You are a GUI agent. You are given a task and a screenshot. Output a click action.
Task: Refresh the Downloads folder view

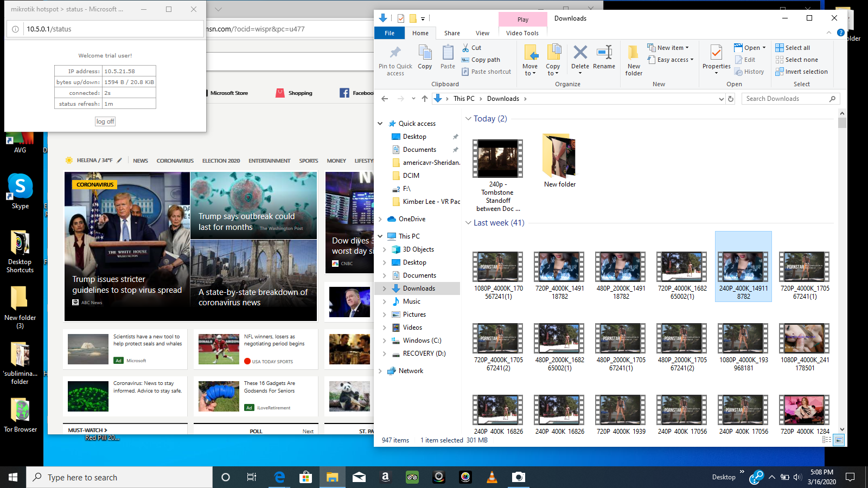pyautogui.click(x=731, y=99)
